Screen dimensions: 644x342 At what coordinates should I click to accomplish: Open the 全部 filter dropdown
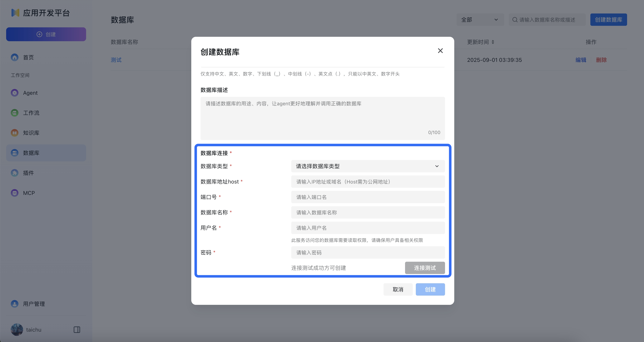[480, 19]
